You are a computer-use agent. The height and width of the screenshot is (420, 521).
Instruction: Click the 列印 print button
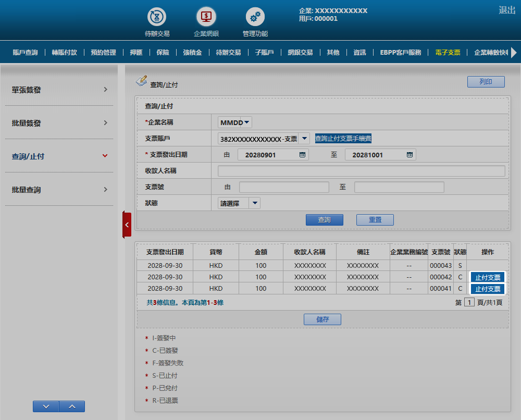(486, 82)
